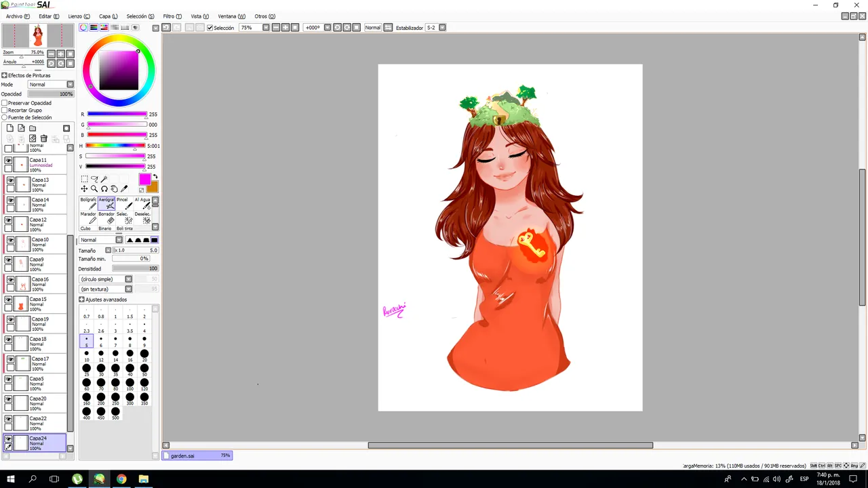This screenshot has width=868, height=488.
Task: Open the Filtro menu
Action: 172,16
